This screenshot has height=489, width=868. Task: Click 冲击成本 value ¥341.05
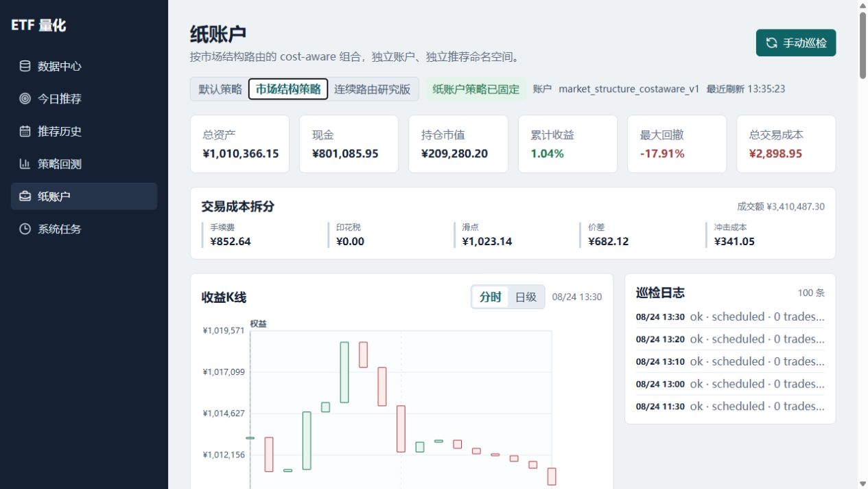click(x=734, y=242)
